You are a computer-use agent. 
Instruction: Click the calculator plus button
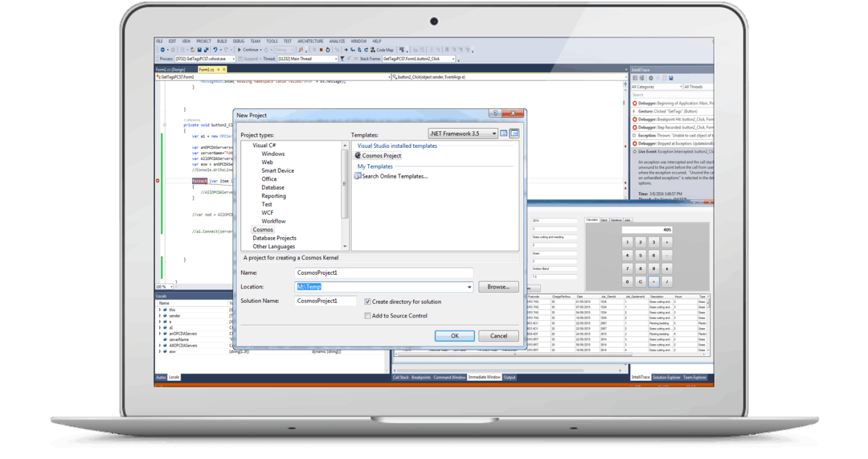667,242
